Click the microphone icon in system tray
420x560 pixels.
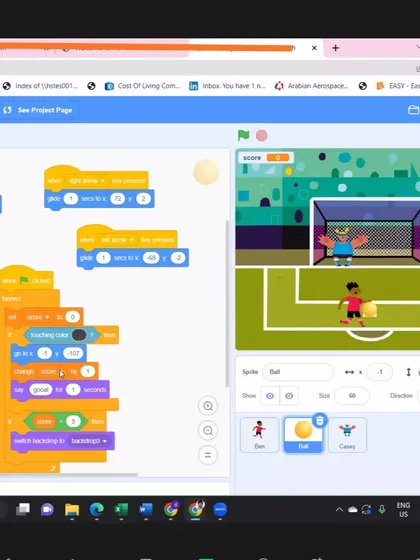382,510
